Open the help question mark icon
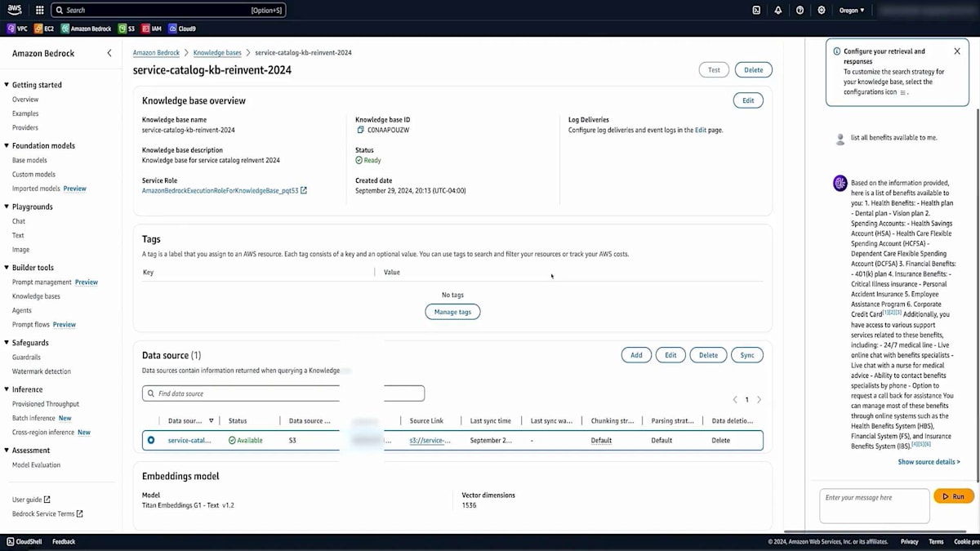 pos(800,11)
